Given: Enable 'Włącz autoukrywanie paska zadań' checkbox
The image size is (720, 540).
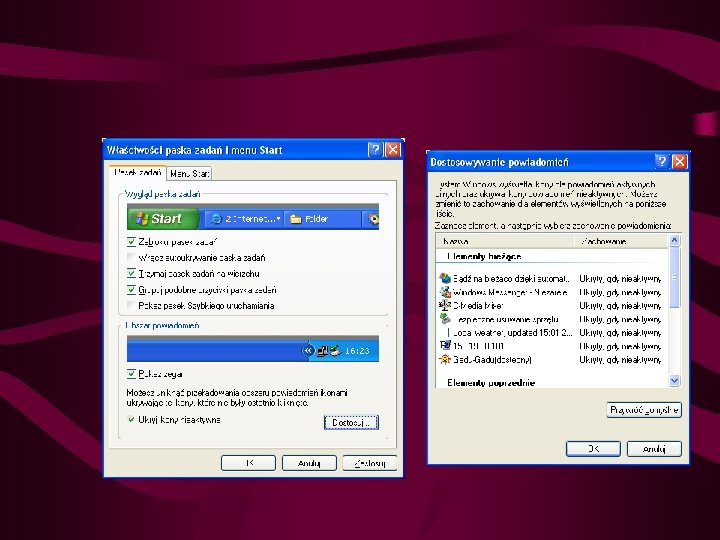Looking at the screenshot, I should [x=131, y=258].
